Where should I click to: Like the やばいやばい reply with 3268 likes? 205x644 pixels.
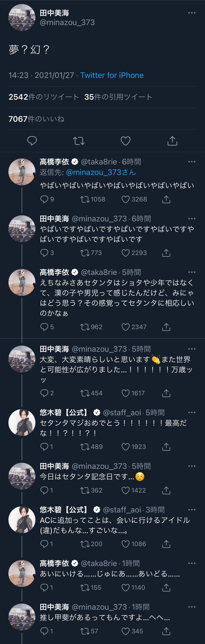point(125,199)
